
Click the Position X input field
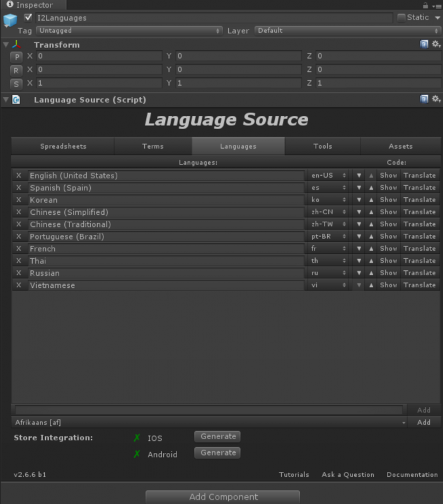tap(98, 57)
